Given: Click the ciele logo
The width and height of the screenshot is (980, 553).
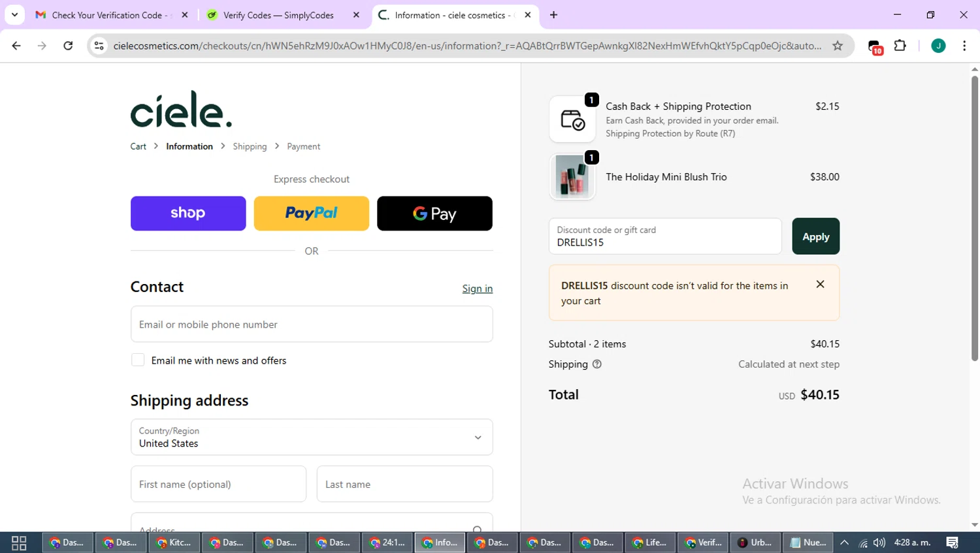Looking at the screenshot, I should click(x=181, y=109).
